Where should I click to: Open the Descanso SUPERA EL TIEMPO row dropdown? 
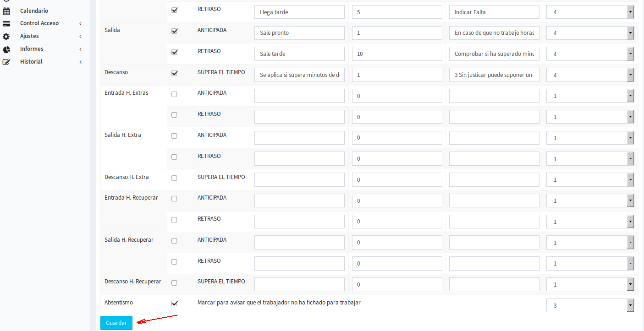(590, 75)
